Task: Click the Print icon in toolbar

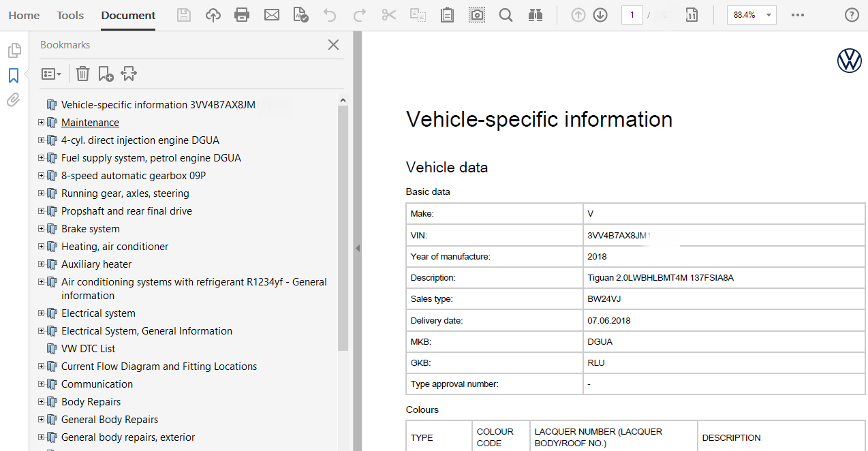Action: tap(241, 15)
